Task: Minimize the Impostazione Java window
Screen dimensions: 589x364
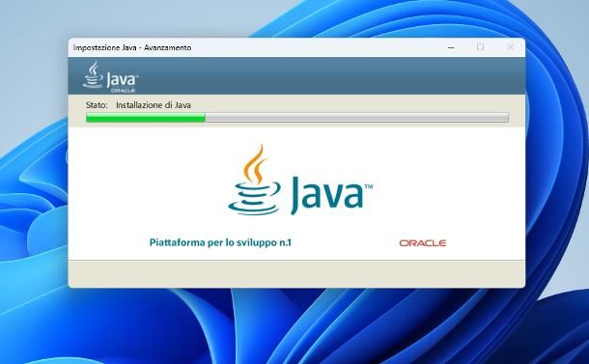Action: (451, 47)
